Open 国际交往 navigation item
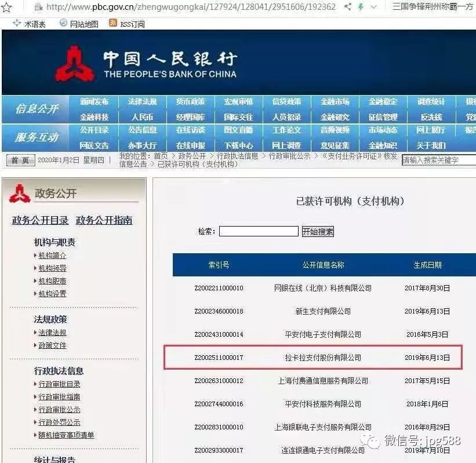Screen dimensions: 476x463 (239, 117)
